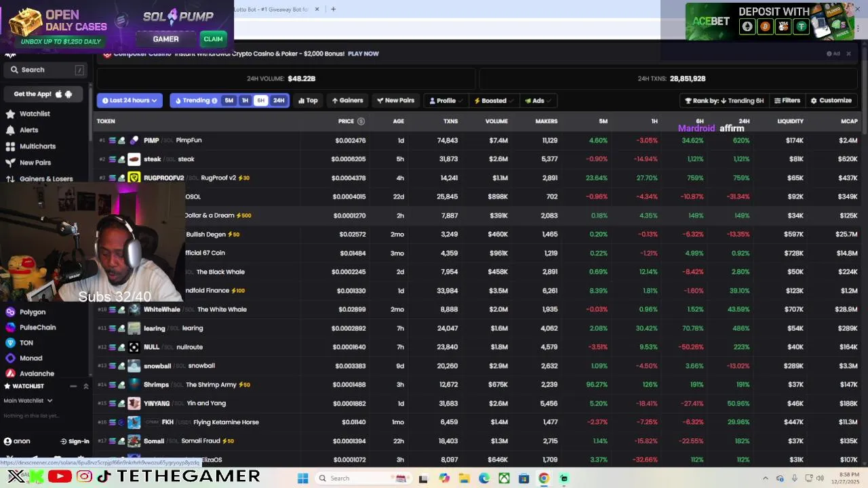
Task: Sort by the MCAP column header
Action: pos(849,121)
